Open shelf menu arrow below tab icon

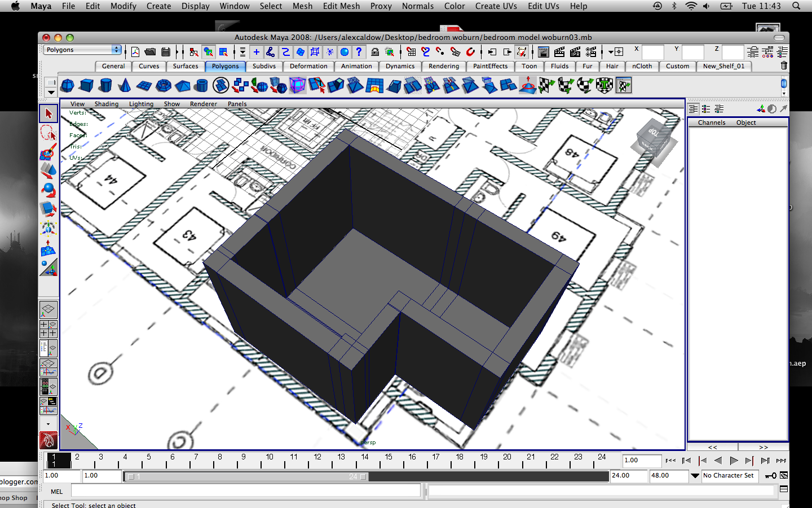[51, 93]
